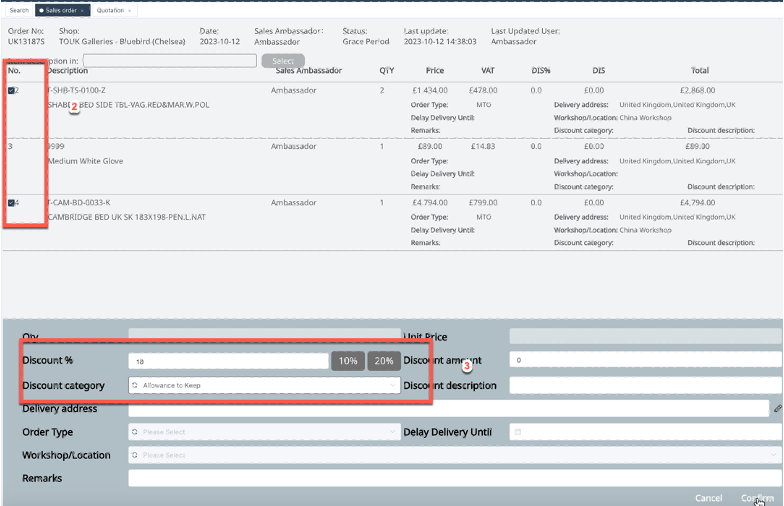This screenshot has height=506, width=784.
Task: Click the calendar icon in Delay Delivery Until
Action: pos(517,432)
